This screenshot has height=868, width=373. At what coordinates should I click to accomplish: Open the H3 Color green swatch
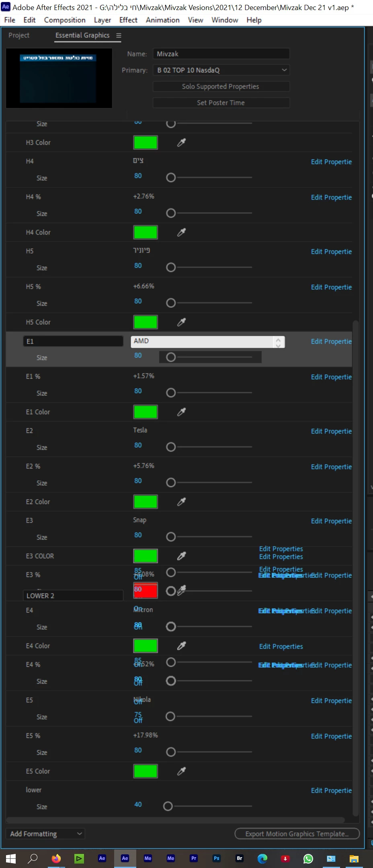click(146, 142)
